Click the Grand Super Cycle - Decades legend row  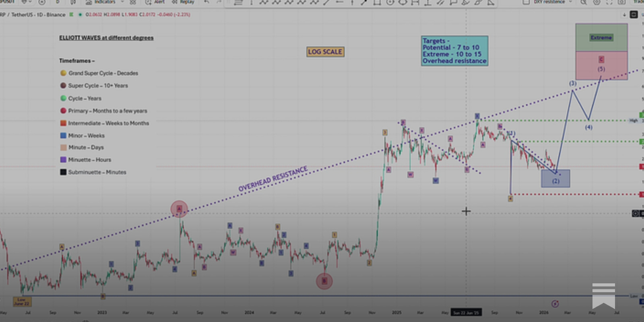pos(99,73)
